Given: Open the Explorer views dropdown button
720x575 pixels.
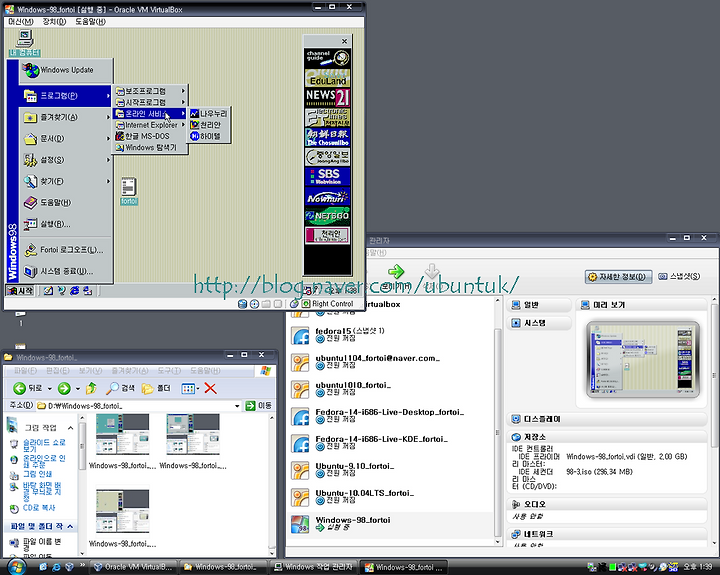Looking at the screenshot, I should (190, 389).
